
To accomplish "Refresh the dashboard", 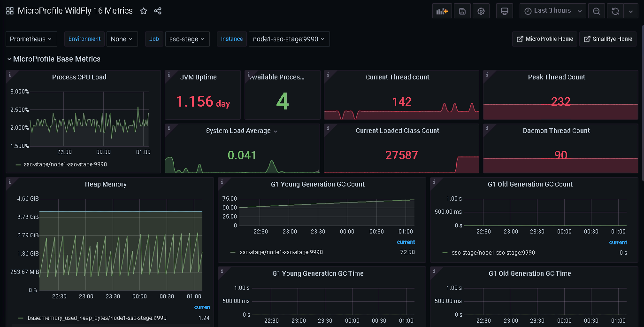I will [x=614, y=11].
